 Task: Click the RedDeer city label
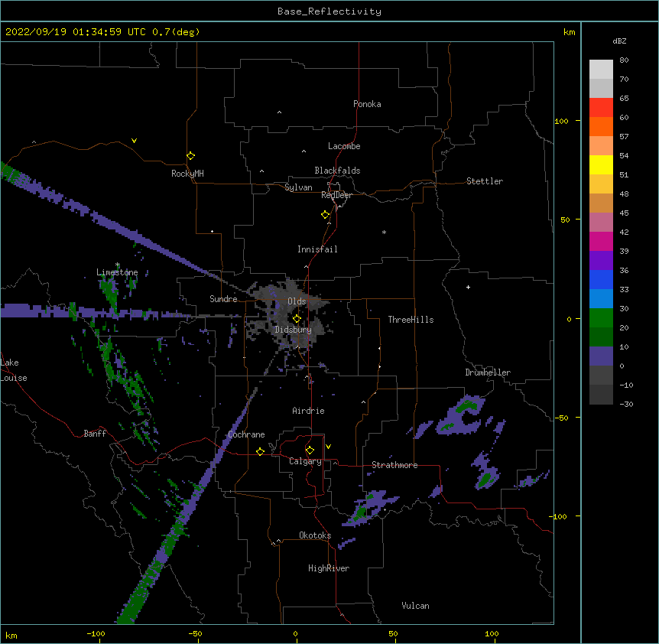point(336,195)
